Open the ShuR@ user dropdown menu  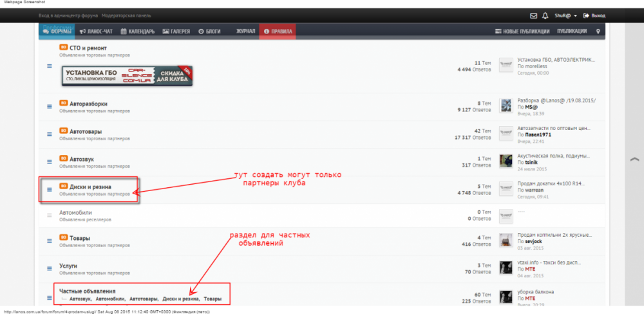pos(565,15)
